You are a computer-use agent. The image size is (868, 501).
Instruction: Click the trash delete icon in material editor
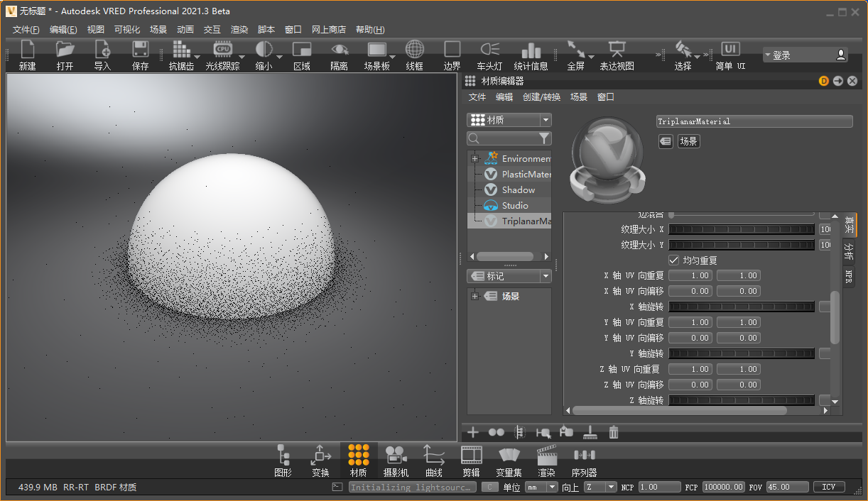click(x=614, y=431)
